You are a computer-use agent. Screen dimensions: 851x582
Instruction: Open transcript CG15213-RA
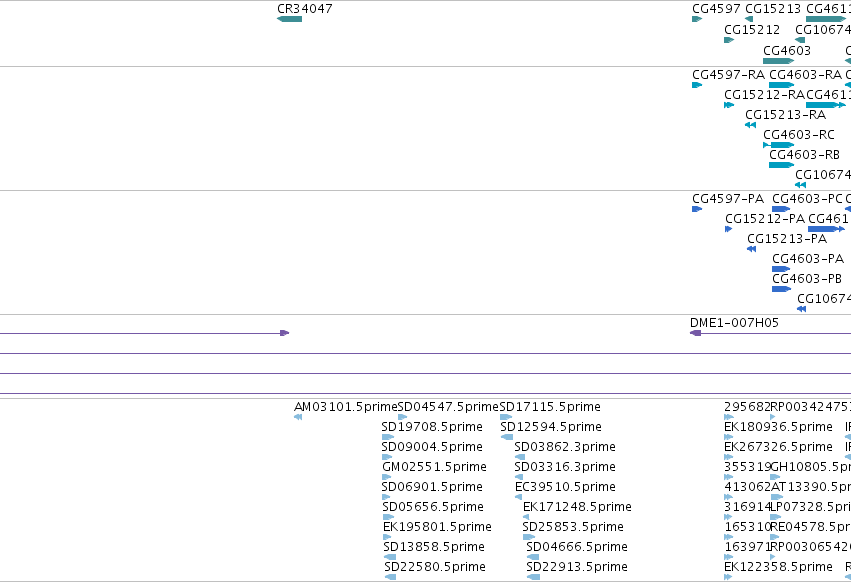pyautogui.click(x=751, y=125)
